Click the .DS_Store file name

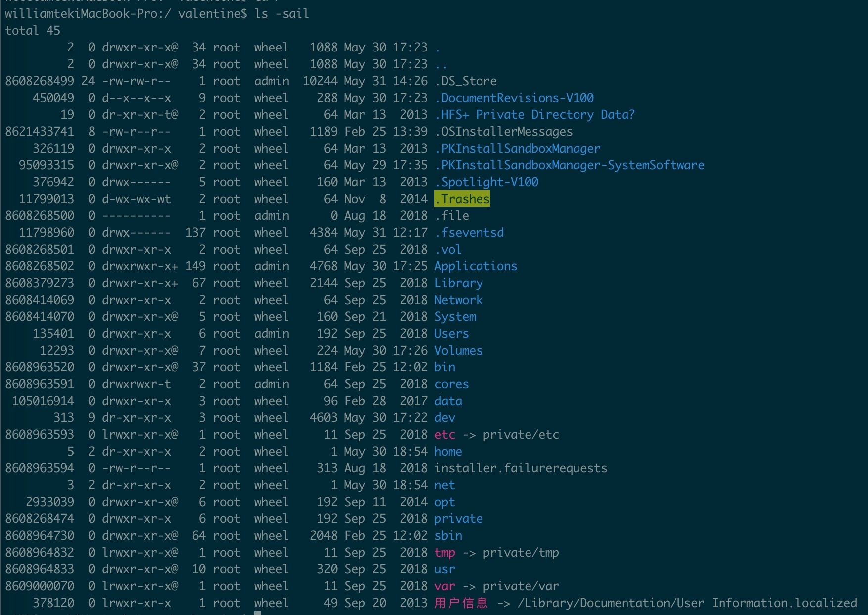coord(466,81)
